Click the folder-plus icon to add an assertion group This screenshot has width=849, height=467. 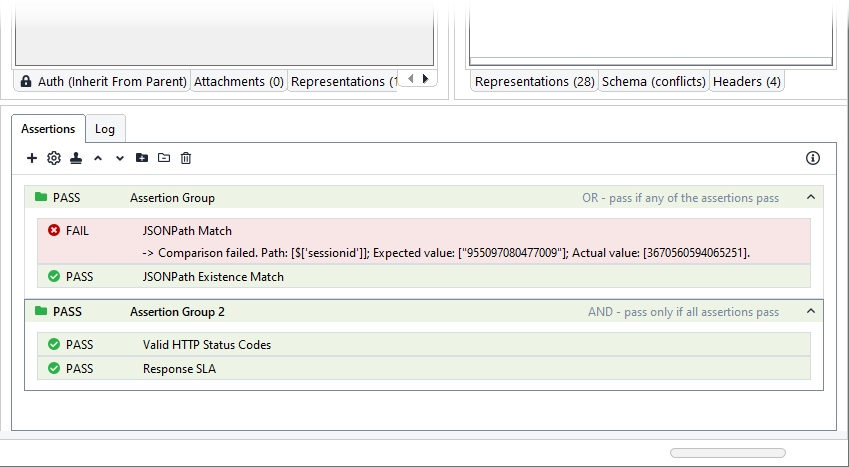click(x=142, y=158)
